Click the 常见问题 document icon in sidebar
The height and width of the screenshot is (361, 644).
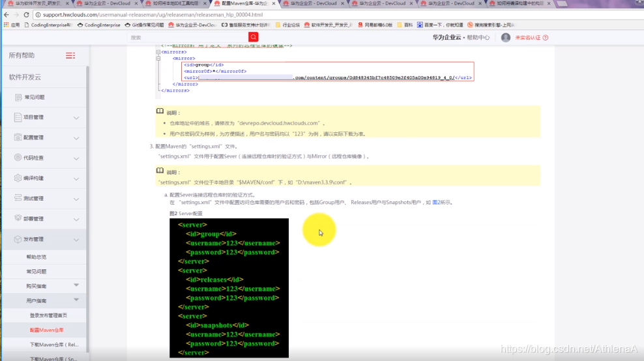18,97
